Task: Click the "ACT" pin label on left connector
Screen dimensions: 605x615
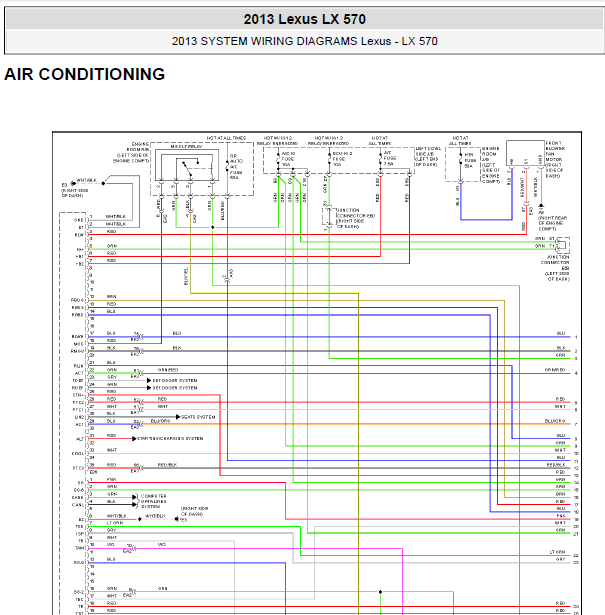Action: coord(80,373)
